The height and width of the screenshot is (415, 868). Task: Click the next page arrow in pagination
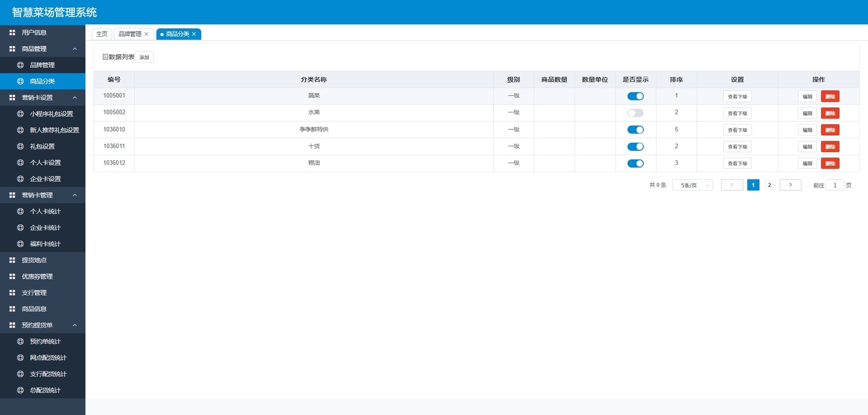coord(791,185)
